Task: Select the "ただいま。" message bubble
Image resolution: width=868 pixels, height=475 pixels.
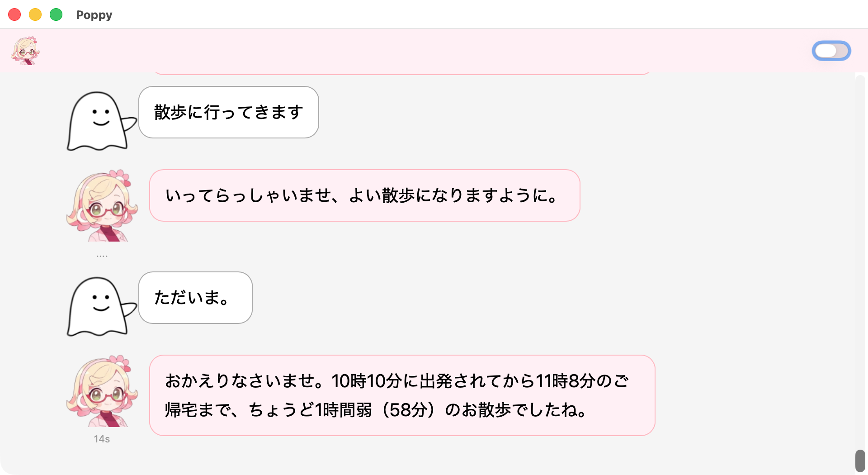Action: 195,298
